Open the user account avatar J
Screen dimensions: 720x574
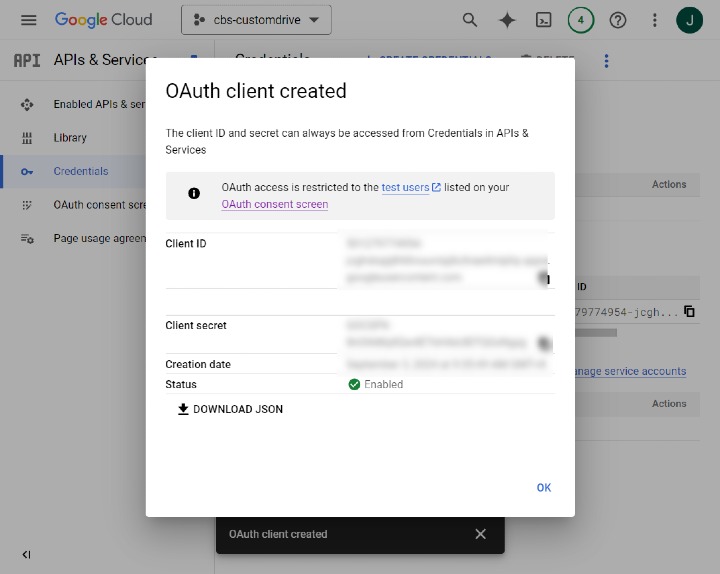coord(690,20)
